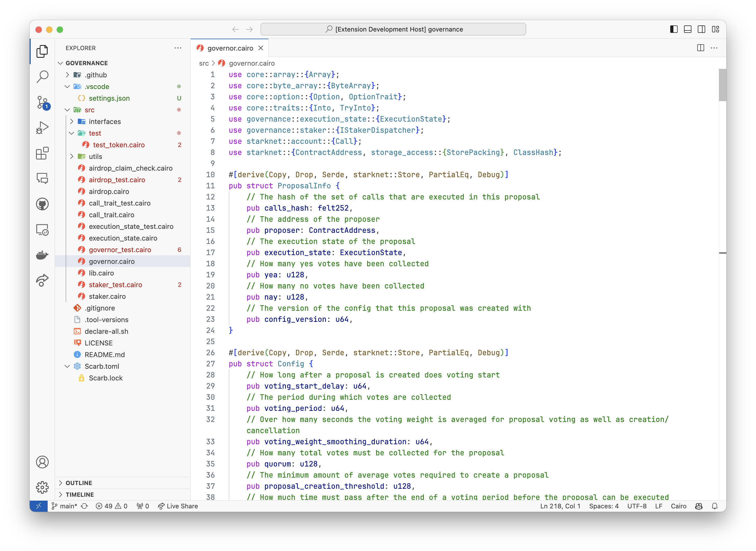Collapse the test folder
This screenshot has height=551, width=756.
click(72, 133)
